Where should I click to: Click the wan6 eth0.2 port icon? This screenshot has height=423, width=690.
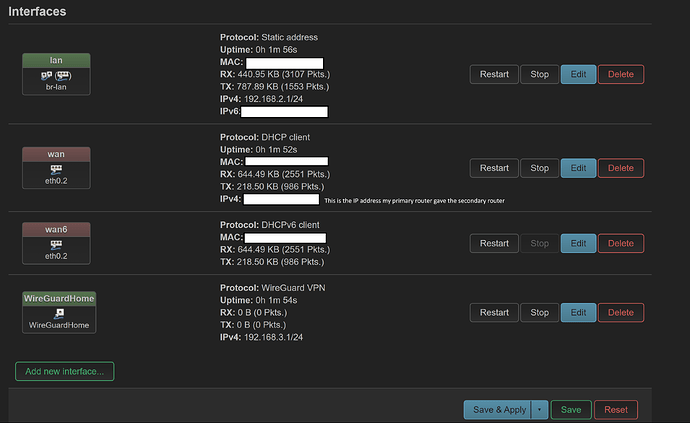coord(56,245)
